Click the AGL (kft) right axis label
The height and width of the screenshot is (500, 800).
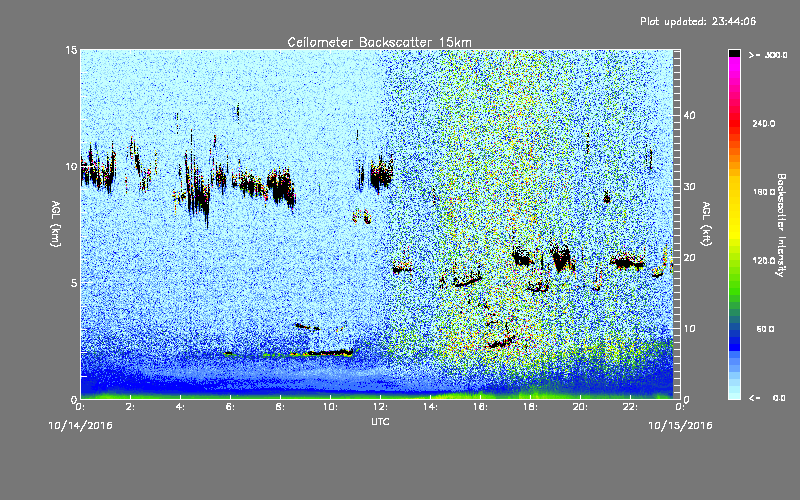coord(706,224)
